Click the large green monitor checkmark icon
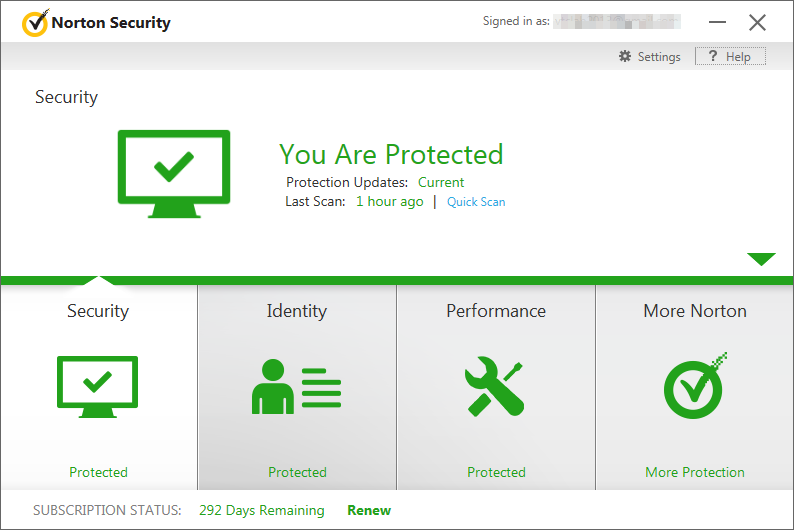 [174, 174]
